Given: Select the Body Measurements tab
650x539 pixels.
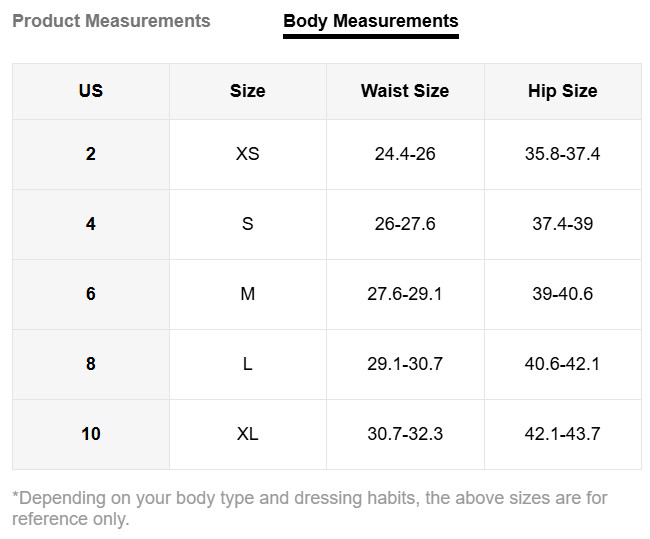Looking at the screenshot, I should 370,21.
